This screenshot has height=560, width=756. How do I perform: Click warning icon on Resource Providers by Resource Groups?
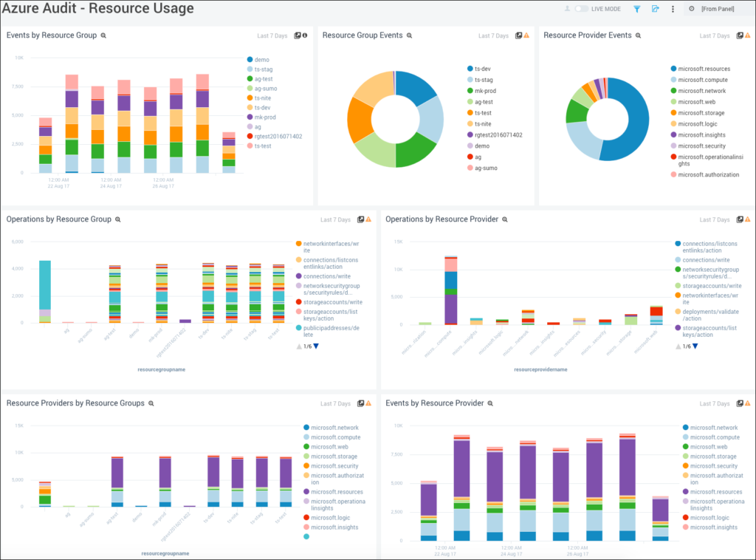point(368,403)
